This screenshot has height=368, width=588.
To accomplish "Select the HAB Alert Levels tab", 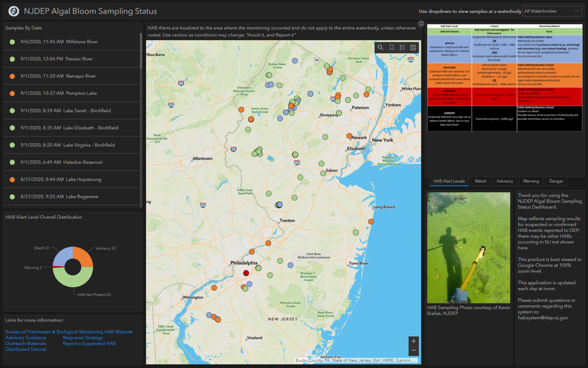I will tap(448, 181).
